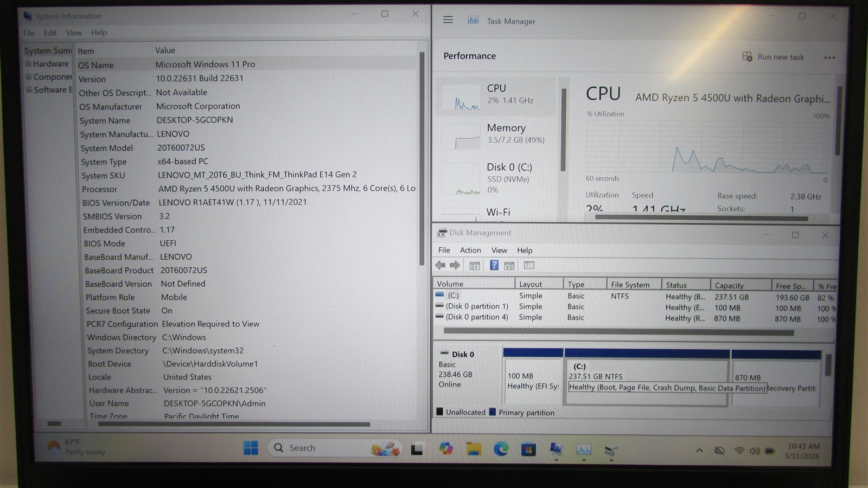Click blue Help question-mark toolbar icon
The width and height of the screenshot is (868, 488).
click(494, 265)
